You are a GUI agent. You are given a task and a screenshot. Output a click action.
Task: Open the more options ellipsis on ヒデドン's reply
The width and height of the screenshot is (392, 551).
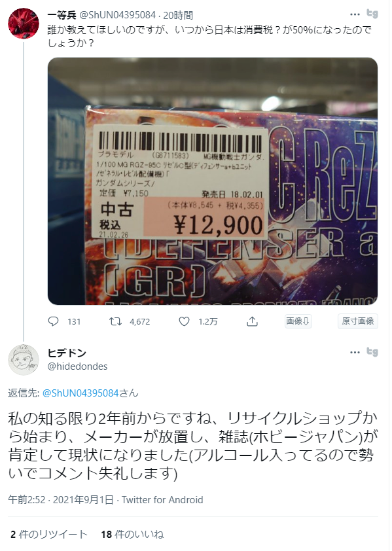tap(355, 353)
